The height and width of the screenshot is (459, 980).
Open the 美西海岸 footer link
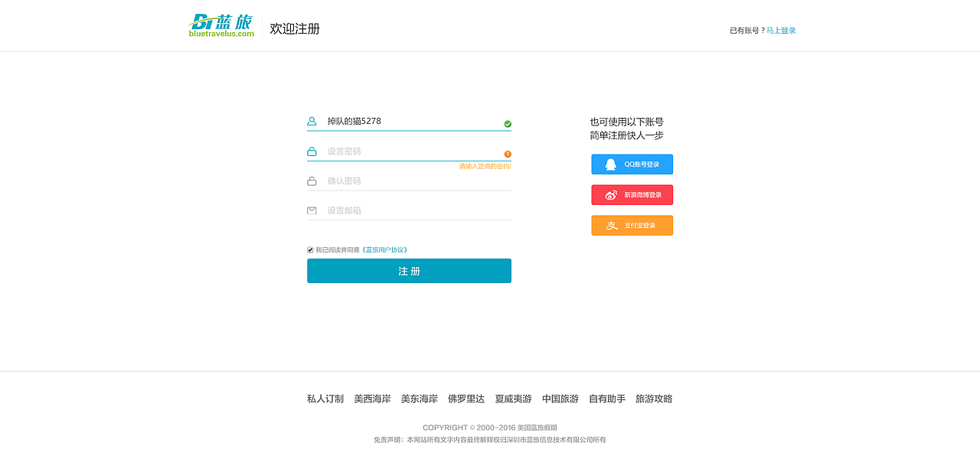[x=372, y=399]
